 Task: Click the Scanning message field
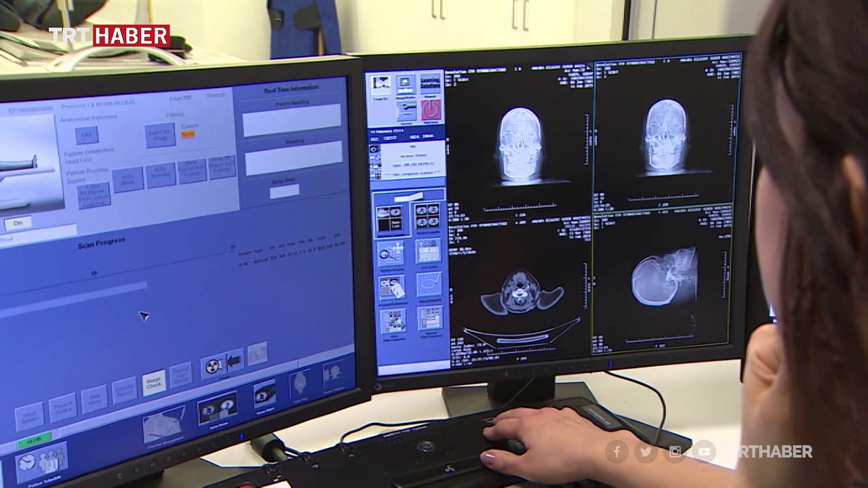pos(293,160)
